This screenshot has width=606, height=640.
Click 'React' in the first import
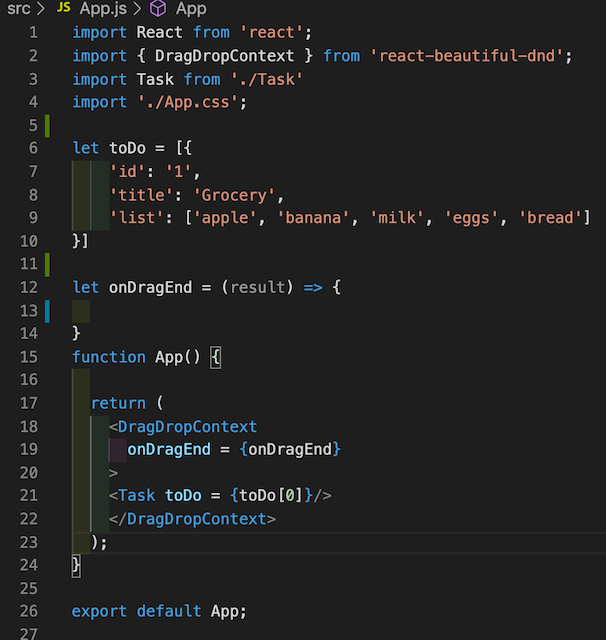[x=159, y=33]
